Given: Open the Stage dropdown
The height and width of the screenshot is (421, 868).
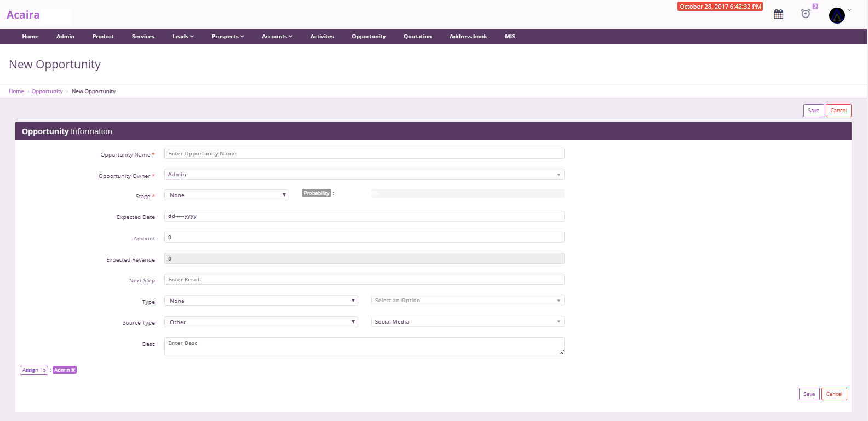Looking at the screenshot, I should pos(226,195).
